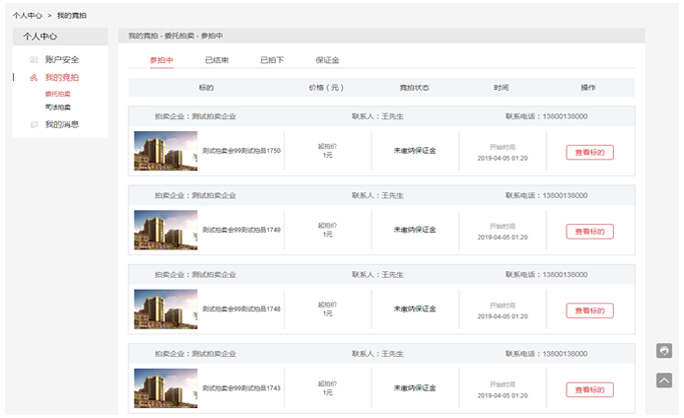This screenshot has width=684, height=418.
Task: Click the 我的消息 chat bubble icon
Action: [35, 125]
